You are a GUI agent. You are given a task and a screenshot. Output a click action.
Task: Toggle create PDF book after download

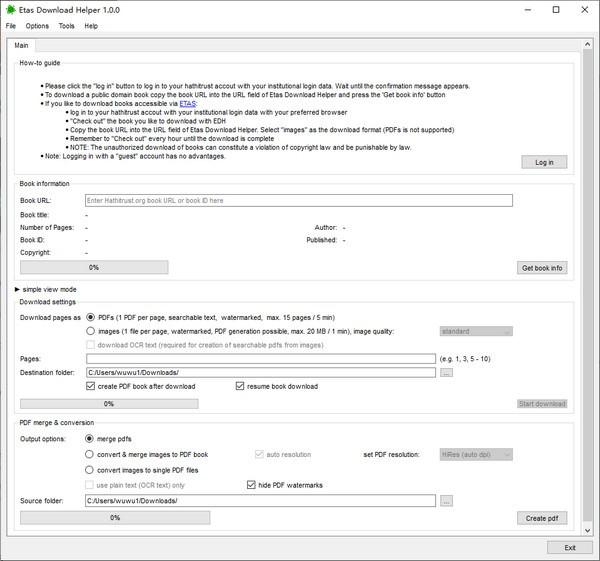pyautogui.click(x=90, y=386)
